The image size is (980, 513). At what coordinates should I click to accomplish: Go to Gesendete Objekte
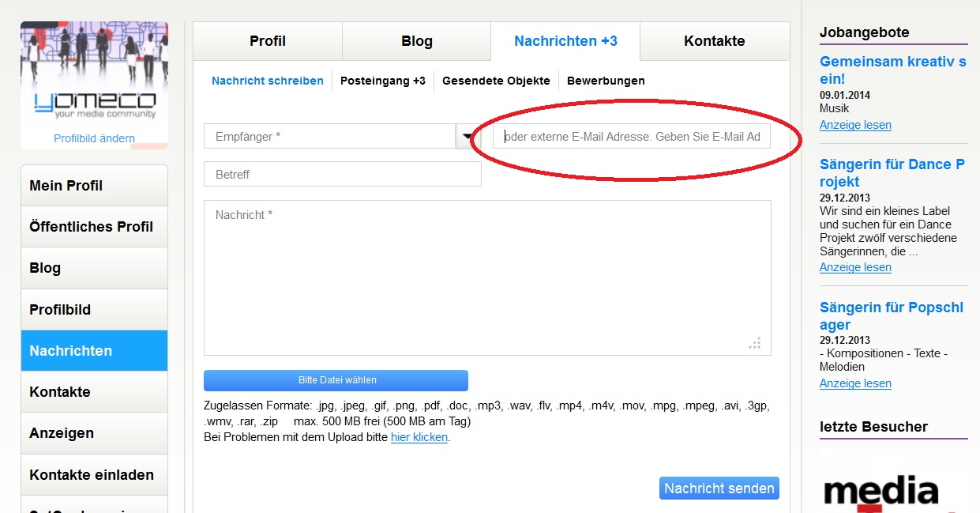point(496,81)
